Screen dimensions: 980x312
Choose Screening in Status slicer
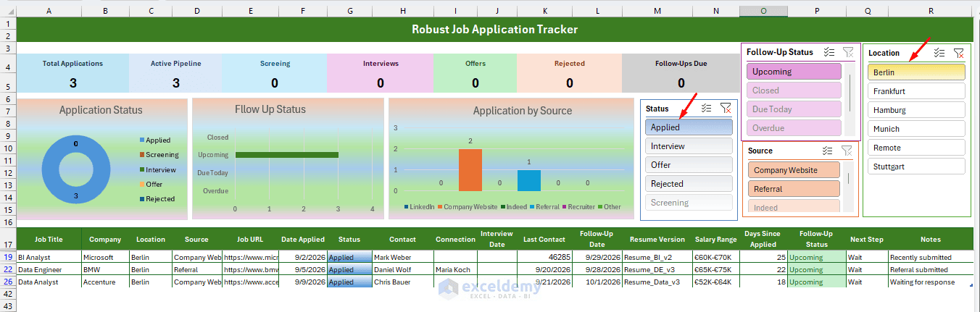(x=689, y=203)
